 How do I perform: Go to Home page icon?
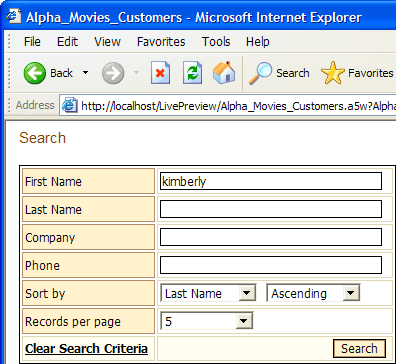(224, 72)
